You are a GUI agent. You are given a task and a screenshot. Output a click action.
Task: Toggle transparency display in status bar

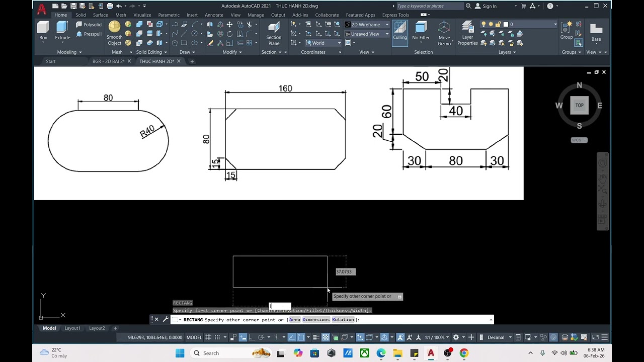pos(326,337)
